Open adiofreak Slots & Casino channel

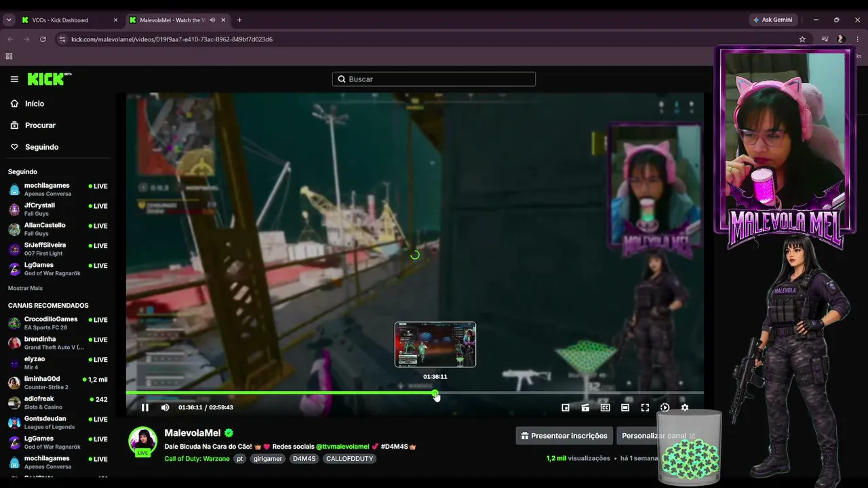pyautogui.click(x=58, y=403)
